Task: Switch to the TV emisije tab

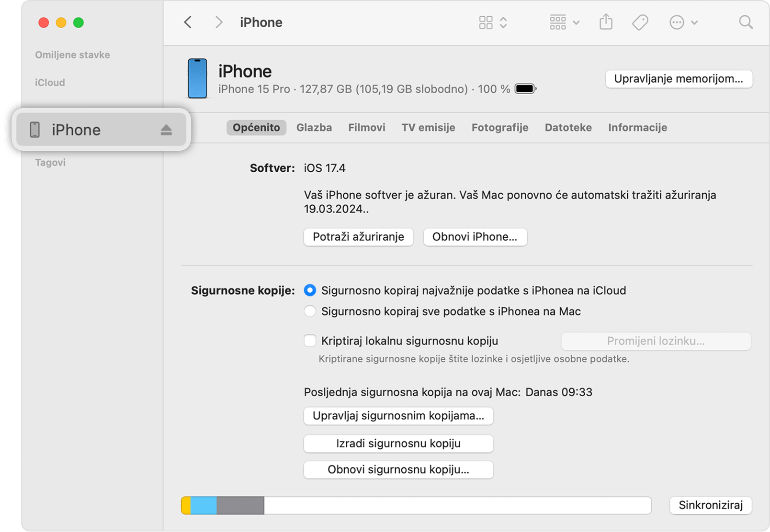Action: point(429,128)
